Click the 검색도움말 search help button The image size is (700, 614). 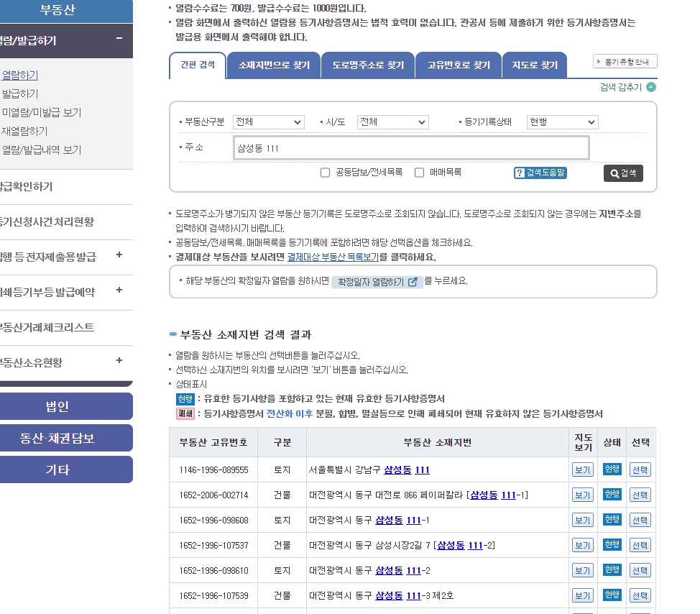[x=540, y=173]
